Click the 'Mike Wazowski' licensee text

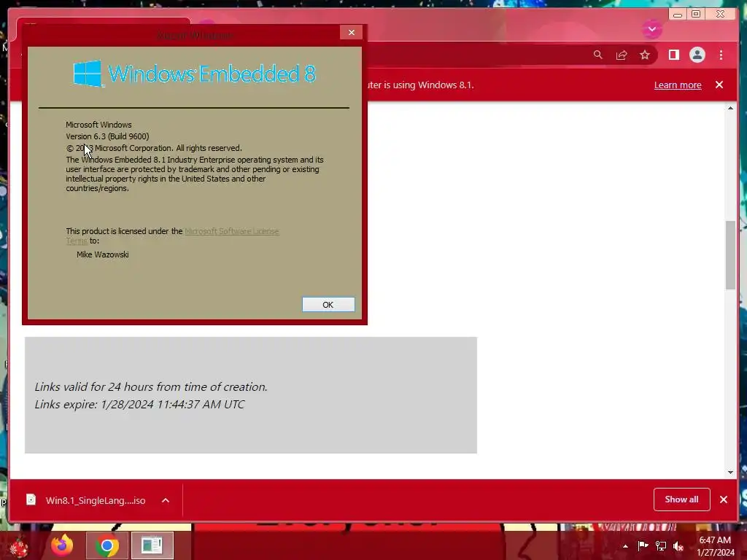pyautogui.click(x=102, y=254)
